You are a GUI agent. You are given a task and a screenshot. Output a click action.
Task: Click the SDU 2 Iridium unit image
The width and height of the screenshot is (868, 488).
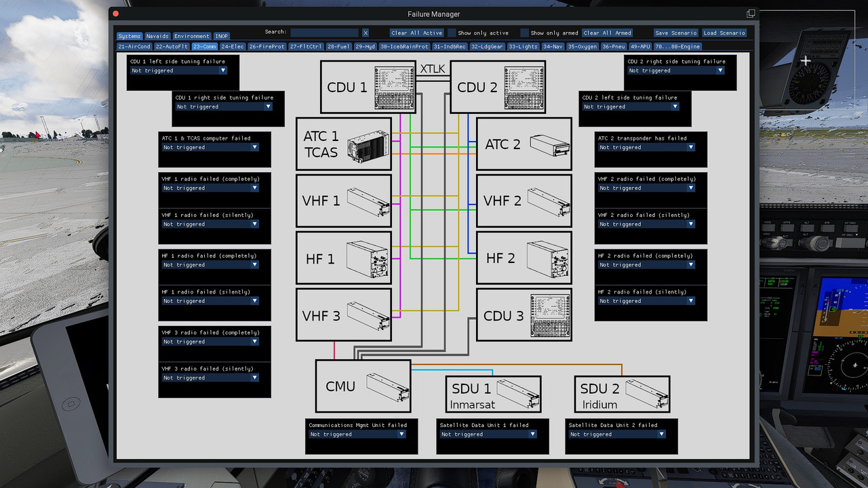(647, 394)
